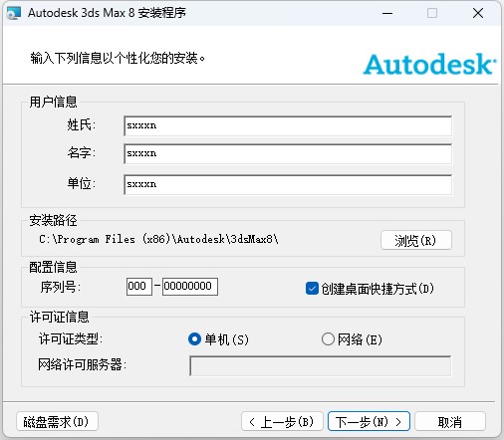Click the 配置信息 group label

click(53, 267)
